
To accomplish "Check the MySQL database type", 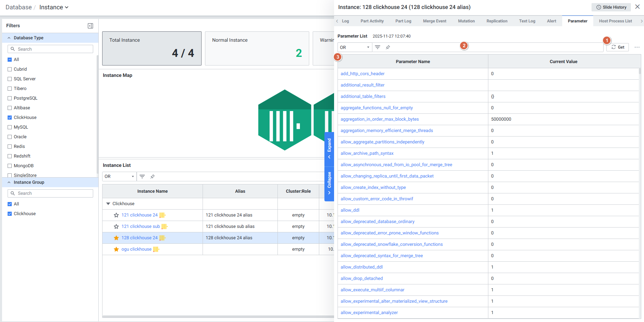I will 10,127.
